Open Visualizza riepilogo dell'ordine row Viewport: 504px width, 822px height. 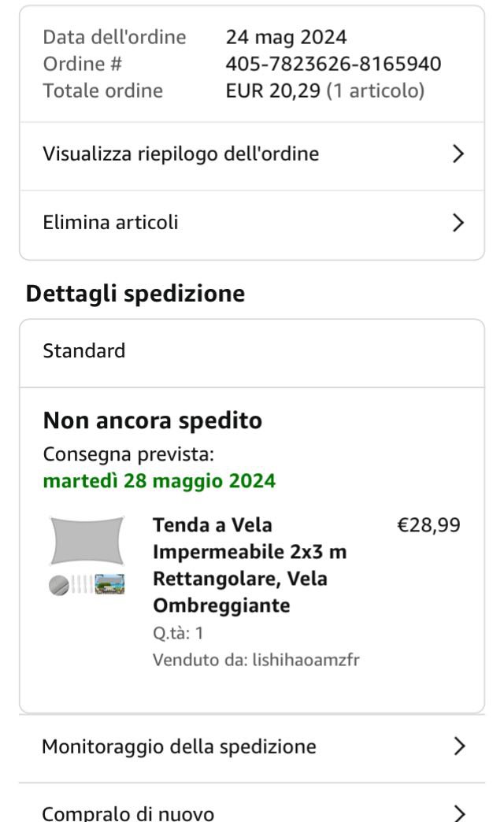(181, 154)
